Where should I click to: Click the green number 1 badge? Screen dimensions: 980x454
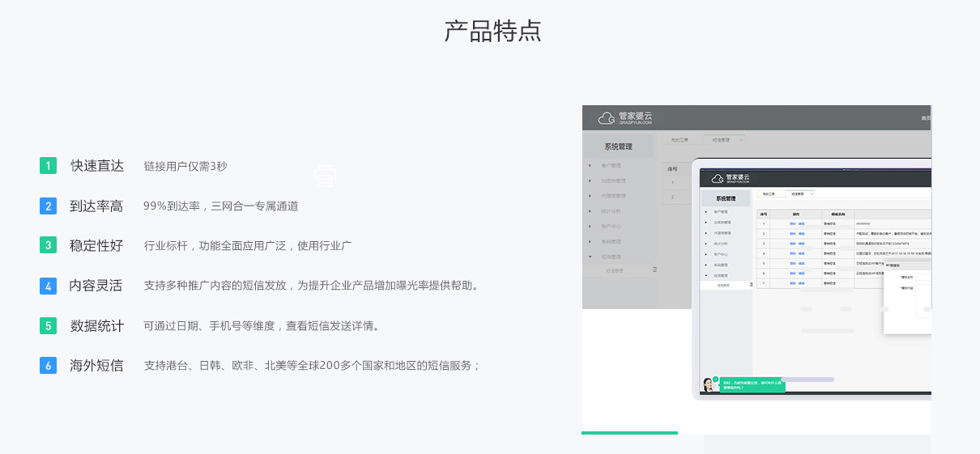[48, 166]
